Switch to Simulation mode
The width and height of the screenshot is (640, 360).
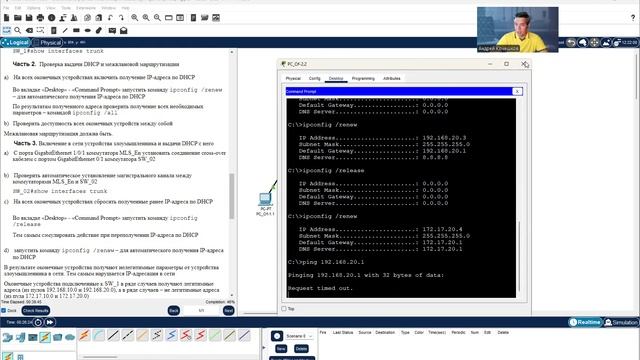click(x=621, y=322)
